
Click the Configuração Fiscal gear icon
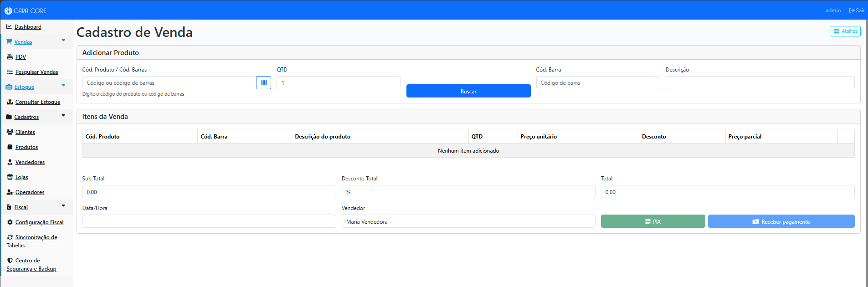click(x=10, y=222)
